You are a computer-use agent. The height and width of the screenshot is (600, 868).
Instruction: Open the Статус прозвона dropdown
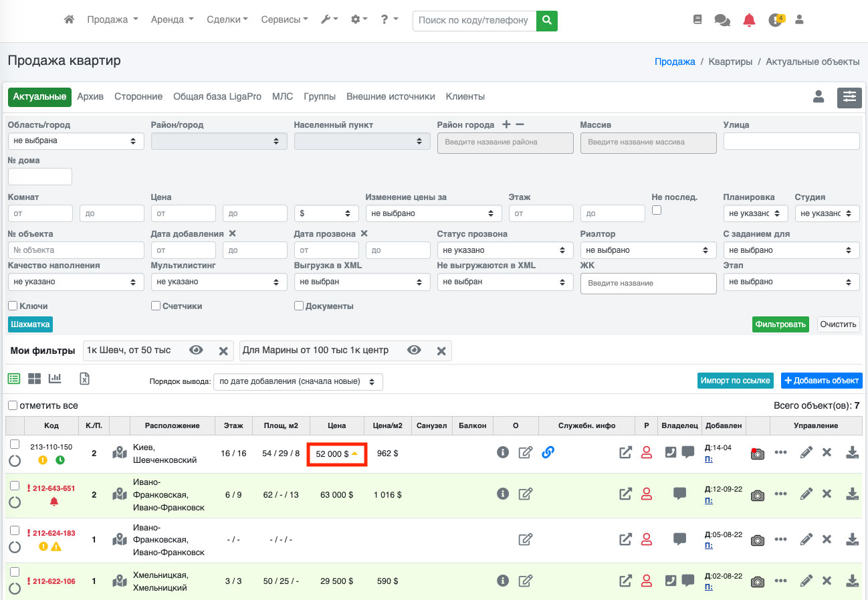(505, 250)
